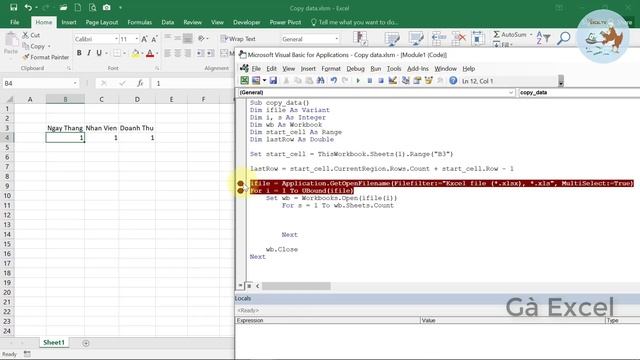Click the Excel File tab
The image size is (640, 360).
15,22
